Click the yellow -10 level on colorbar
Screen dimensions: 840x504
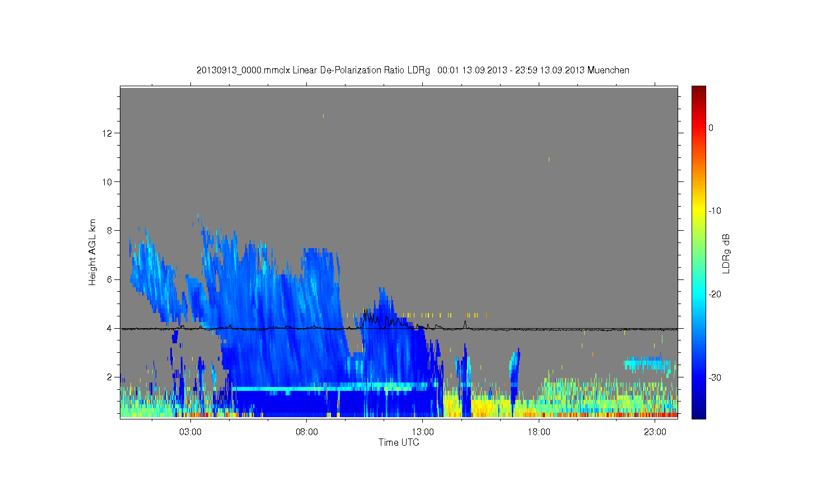point(698,211)
